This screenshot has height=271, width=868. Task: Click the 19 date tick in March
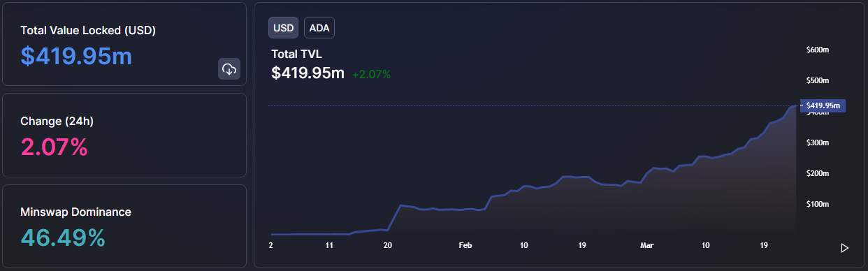pyautogui.click(x=764, y=246)
